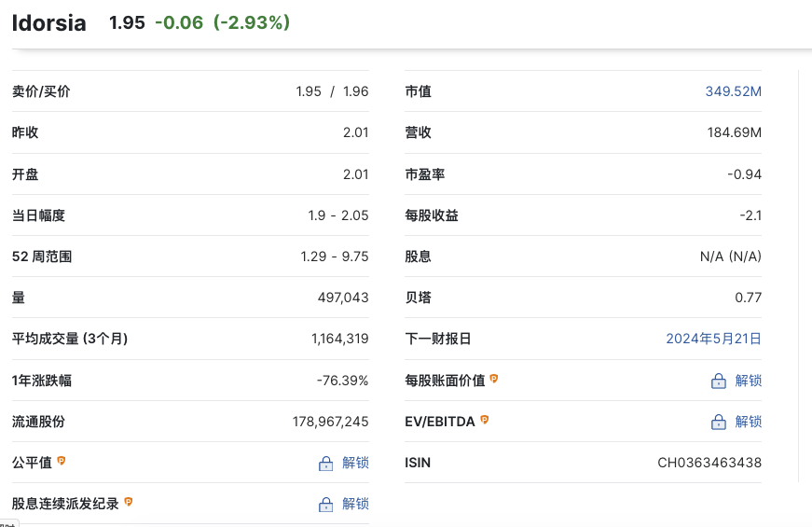Select the 平均成交量 (3个月) label

pos(70,339)
